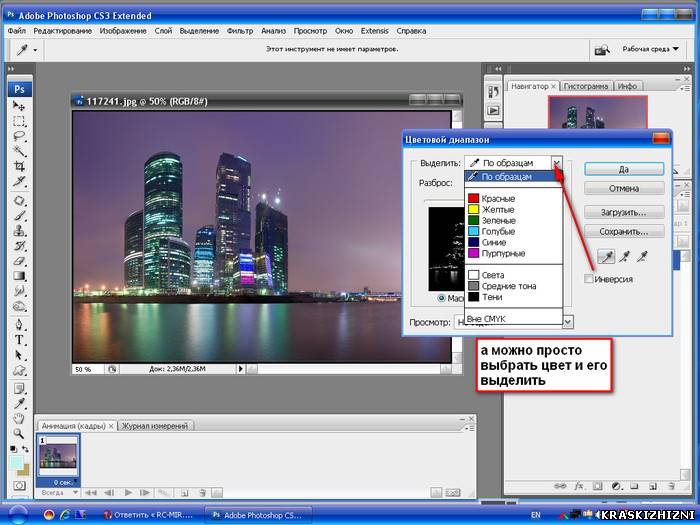Viewport: 700px width, 525px height.
Task: Select the Patch healing tool
Action: coord(19,201)
